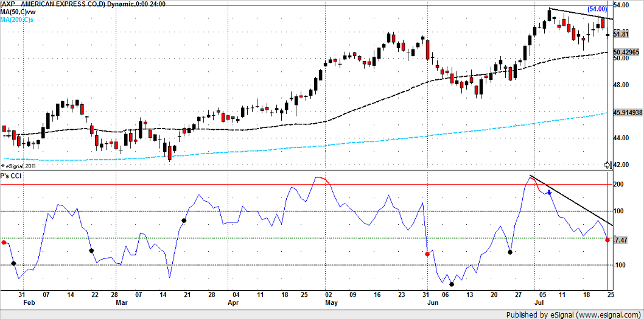Select the black downtrend line on the CCI pane
The image size is (644, 320).
pyautogui.click(x=572, y=201)
